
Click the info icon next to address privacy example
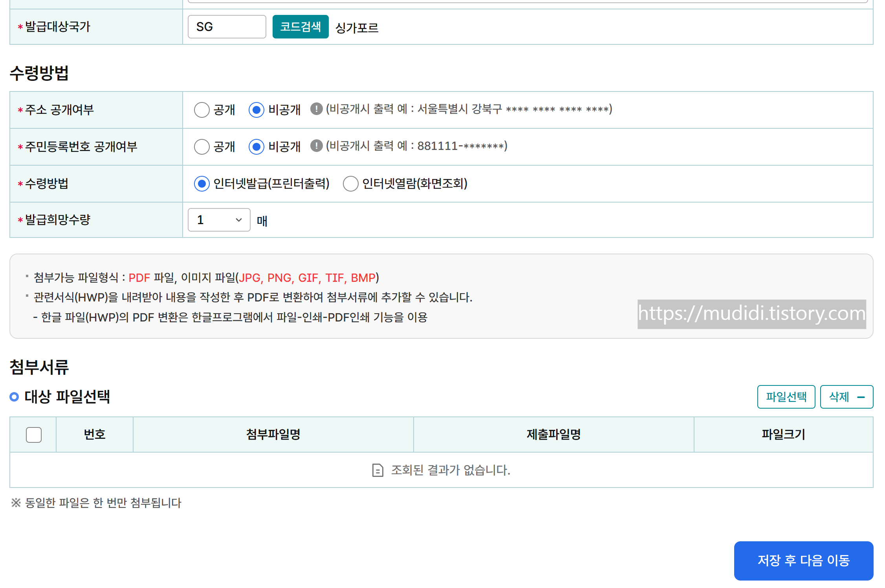[x=316, y=110]
